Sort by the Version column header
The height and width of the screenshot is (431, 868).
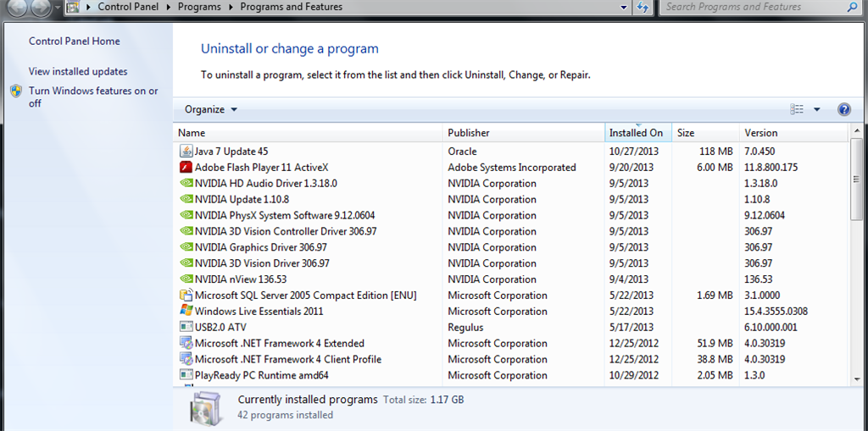tap(793, 133)
